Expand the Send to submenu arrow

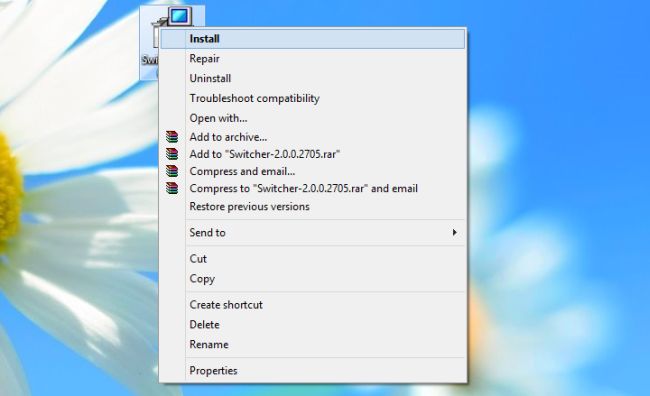coord(455,233)
